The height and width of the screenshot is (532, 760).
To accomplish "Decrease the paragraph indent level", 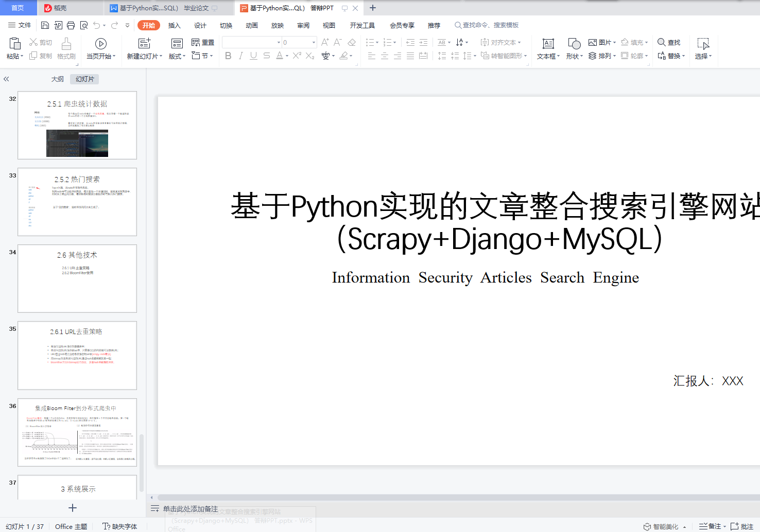I will click(x=410, y=42).
